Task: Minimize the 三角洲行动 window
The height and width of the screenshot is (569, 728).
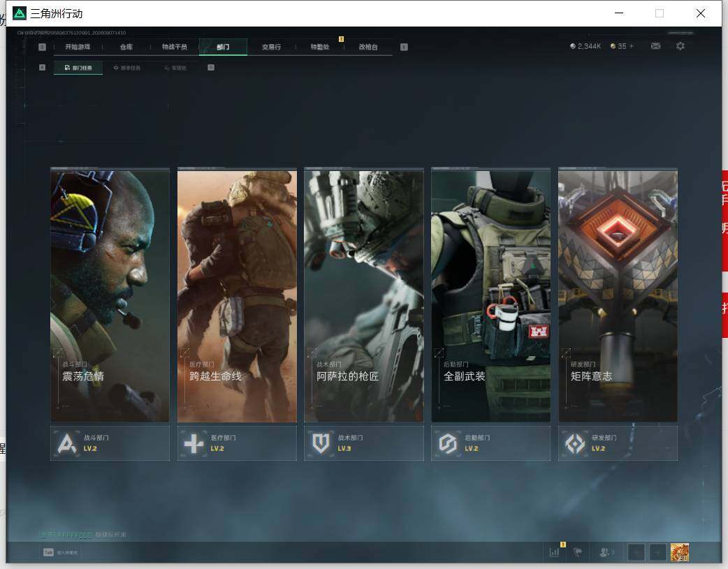Action: [619, 13]
